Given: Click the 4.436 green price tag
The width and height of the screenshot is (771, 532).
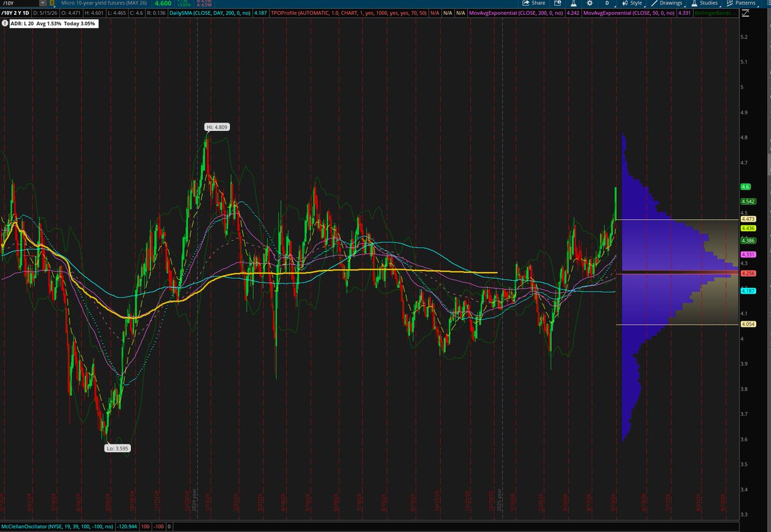Looking at the screenshot, I should [747, 228].
